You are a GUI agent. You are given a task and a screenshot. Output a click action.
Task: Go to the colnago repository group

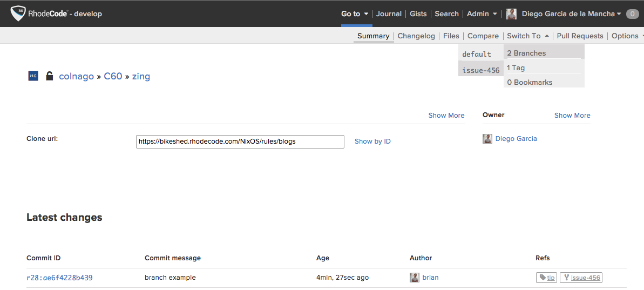[x=76, y=76]
